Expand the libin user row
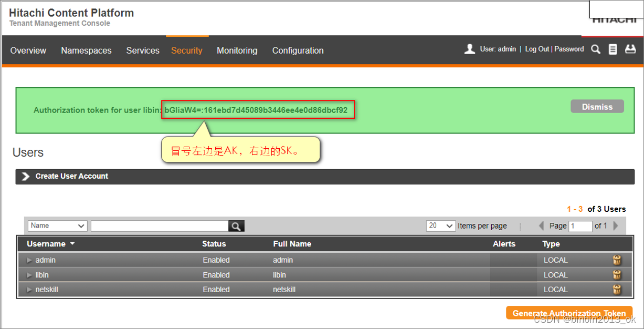 (x=29, y=274)
